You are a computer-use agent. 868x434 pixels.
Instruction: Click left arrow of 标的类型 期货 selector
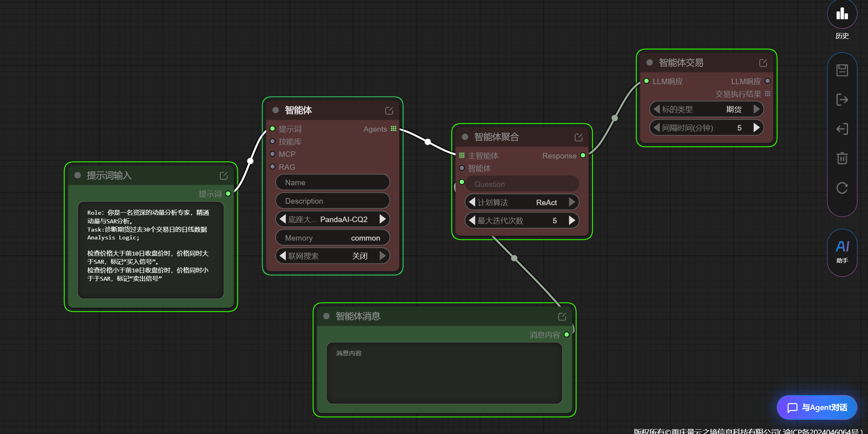(657, 109)
